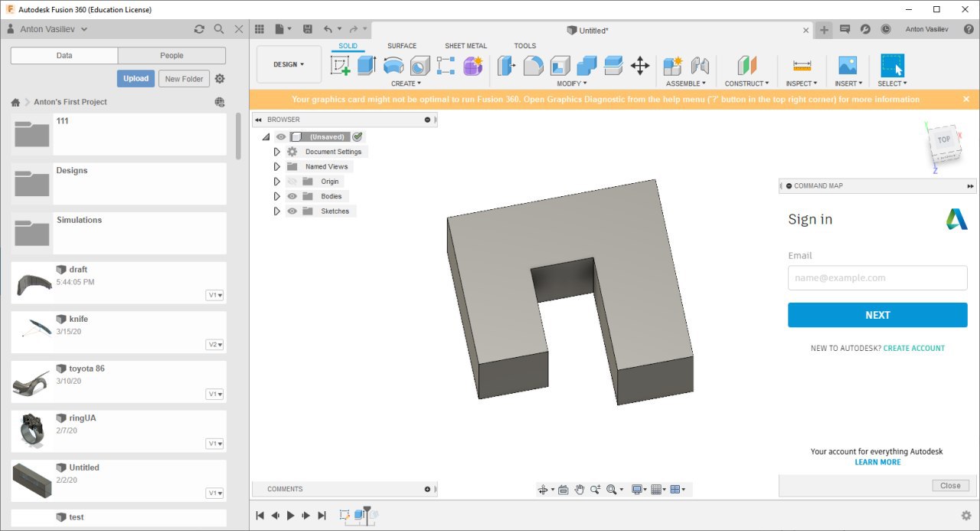Select the Create Sketch tool
Viewport: 980px width, 531px height.
coord(340,66)
